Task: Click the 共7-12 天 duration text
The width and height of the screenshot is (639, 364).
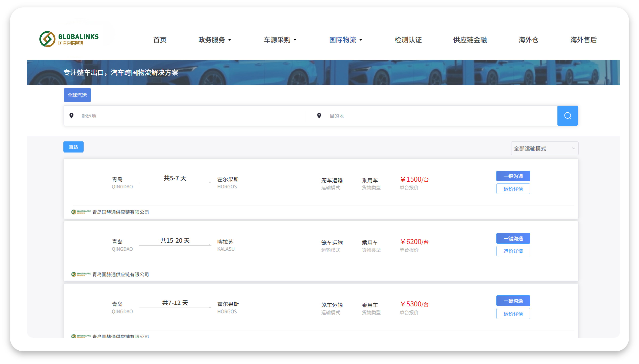Action: pyautogui.click(x=175, y=303)
